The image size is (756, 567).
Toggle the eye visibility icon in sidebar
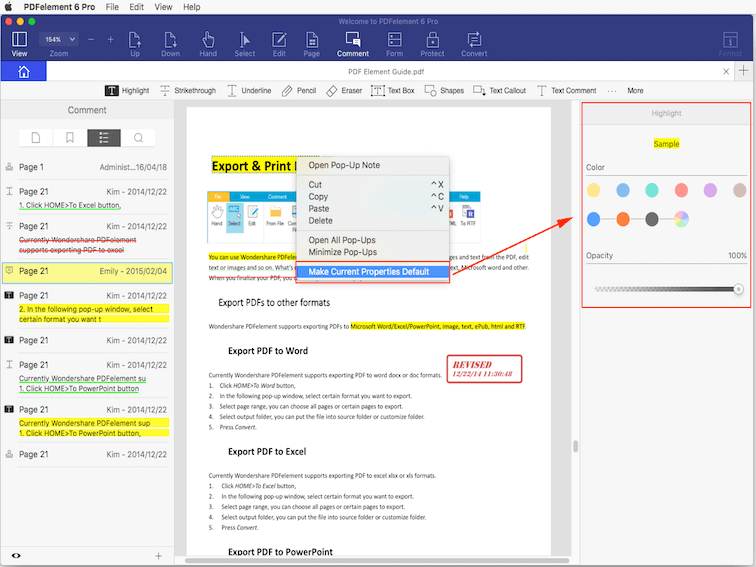pyautogui.click(x=16, y=555)
